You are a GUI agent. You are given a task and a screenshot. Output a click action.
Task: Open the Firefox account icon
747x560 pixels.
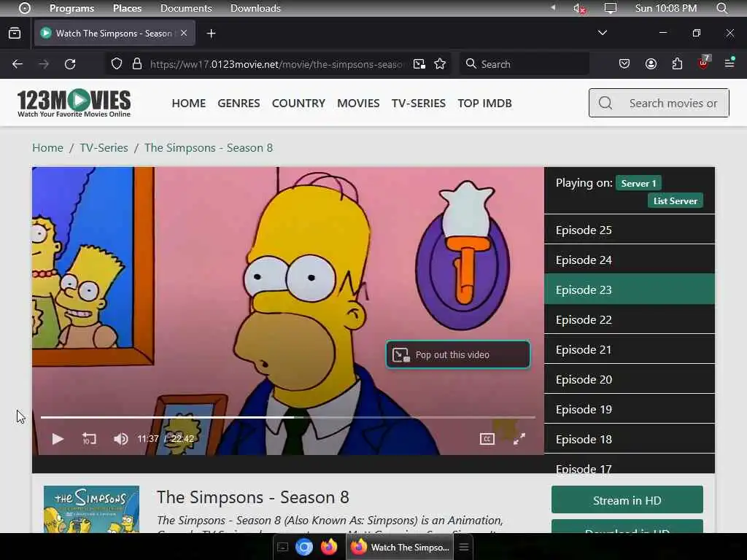coord(651,64)
